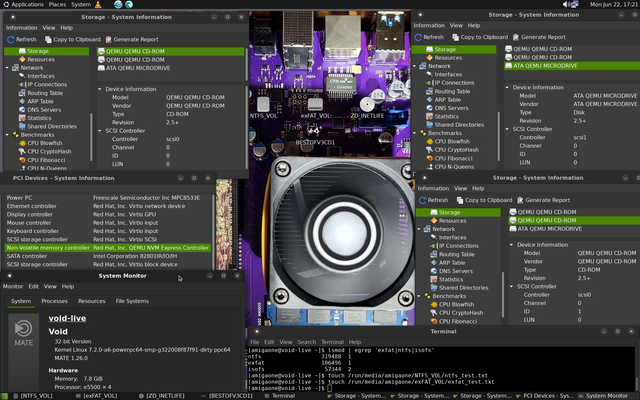
Task: Collapse Device Information in top-left Storage window
Action: pos(100,89)
